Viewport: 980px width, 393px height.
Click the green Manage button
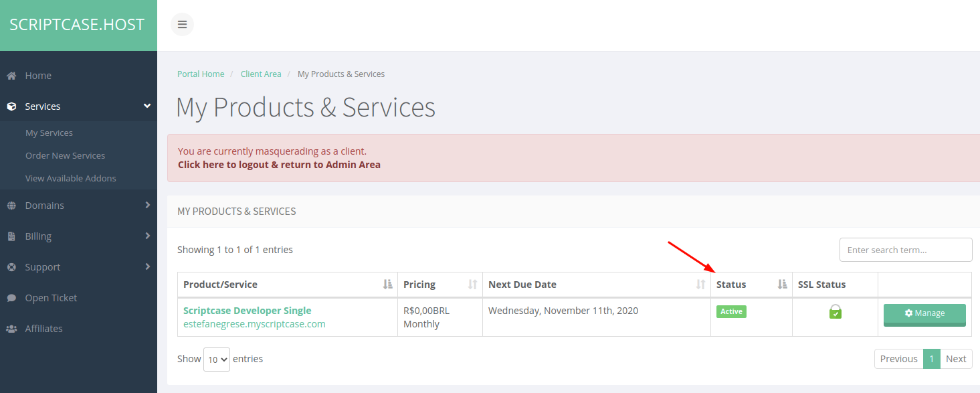pyautogui.click(x=924, y=315)
